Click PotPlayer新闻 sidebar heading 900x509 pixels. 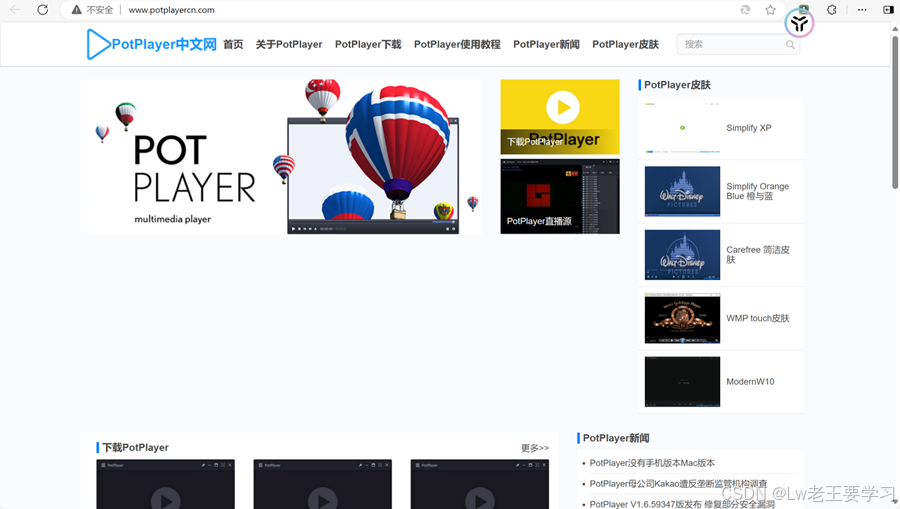(x=616, y=438)
